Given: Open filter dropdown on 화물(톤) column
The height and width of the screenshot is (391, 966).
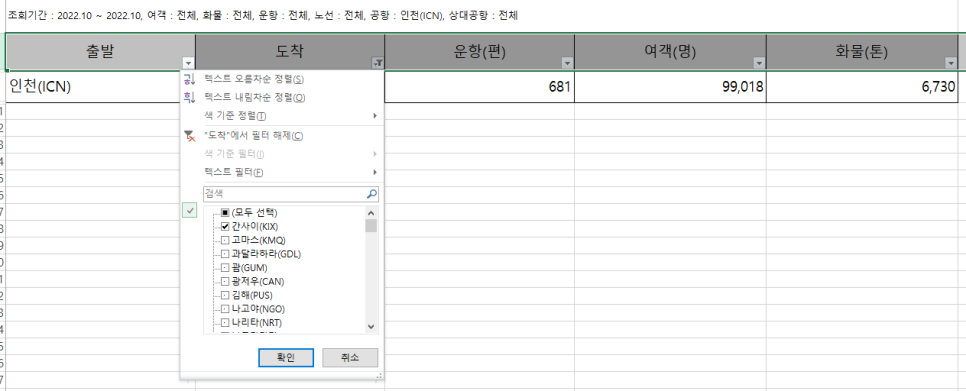Looking at the screenshot, I should tap(951, 63).
